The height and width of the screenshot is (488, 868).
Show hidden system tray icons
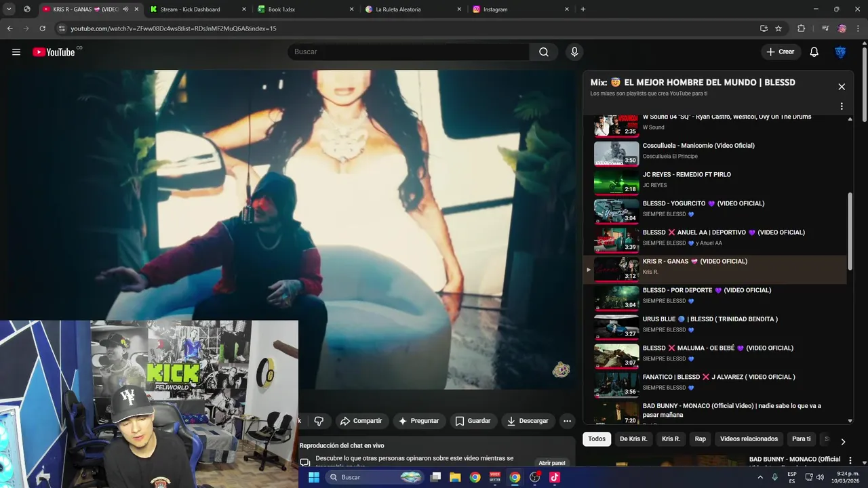(759, 477)
